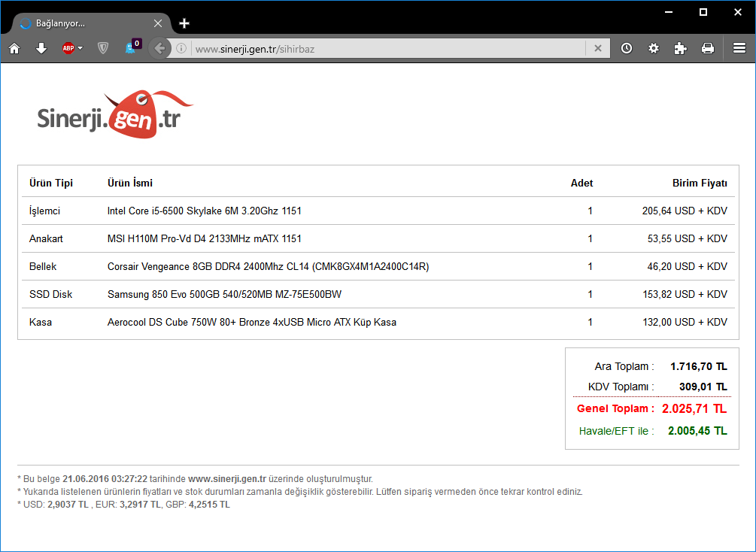Viewport: 756px width, 552px height.
Task: Click the USD rate 2,9037 TL
Action: tap(68, 505)
